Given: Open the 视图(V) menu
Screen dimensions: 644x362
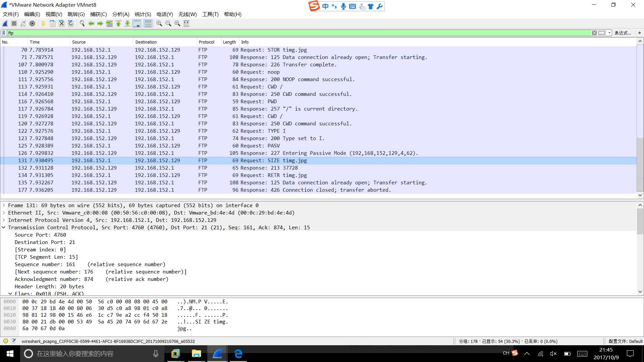Looking at the screenshot, I should click(54, 14).
